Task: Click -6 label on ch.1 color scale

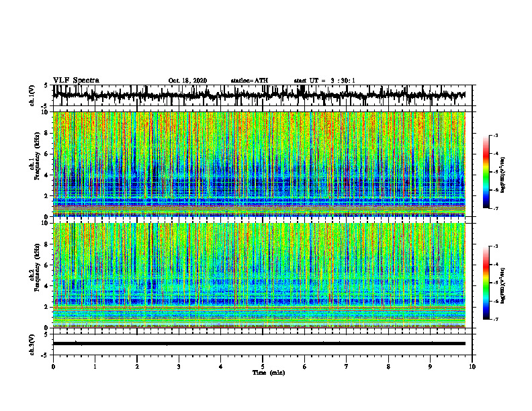Action: tap(496, 190)
